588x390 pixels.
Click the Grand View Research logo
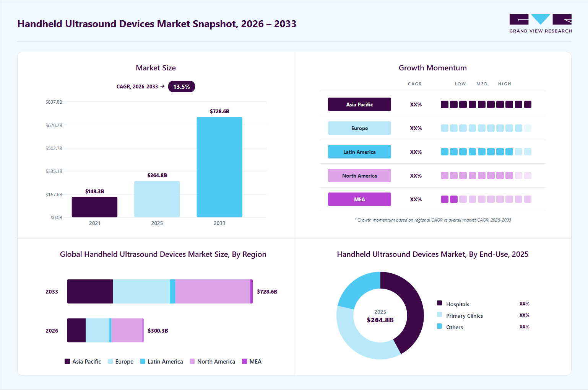541,23
